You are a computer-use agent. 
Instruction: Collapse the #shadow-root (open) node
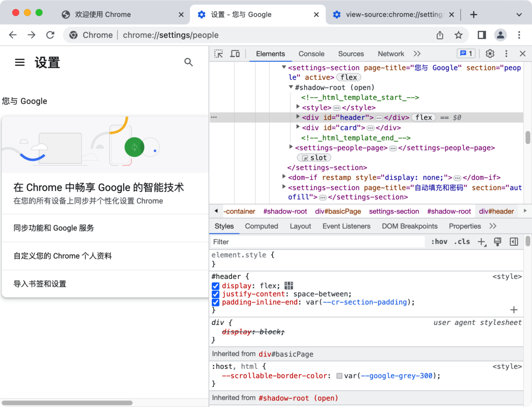[x=291, y=87]
